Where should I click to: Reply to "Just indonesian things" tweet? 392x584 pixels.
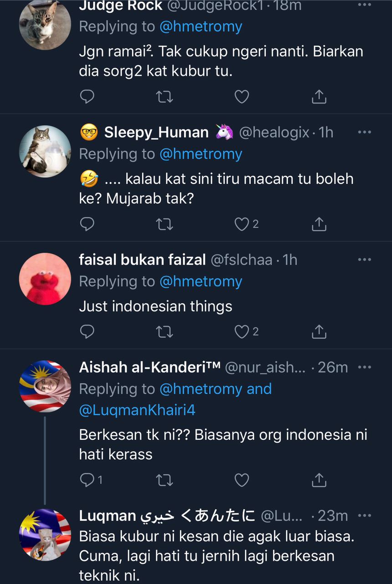pyautogui.click(x=87, y=332)
